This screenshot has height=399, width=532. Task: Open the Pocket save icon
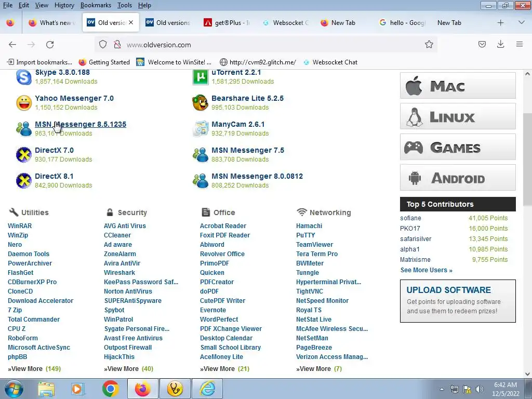(482, 44)
